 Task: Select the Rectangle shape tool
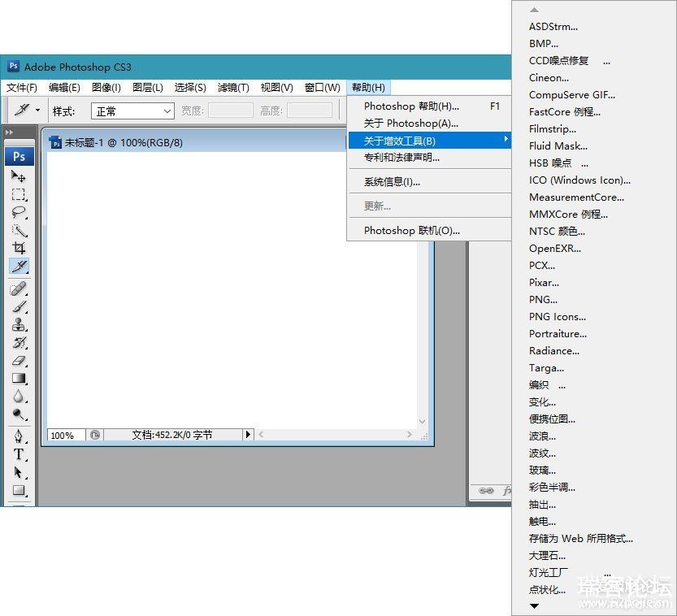[19, 490]
